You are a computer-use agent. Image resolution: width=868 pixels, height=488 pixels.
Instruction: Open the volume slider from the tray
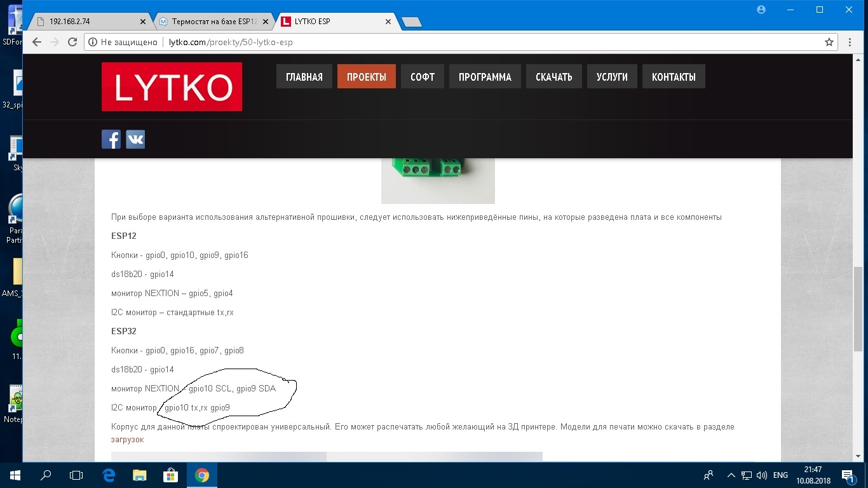pos(761,475)
